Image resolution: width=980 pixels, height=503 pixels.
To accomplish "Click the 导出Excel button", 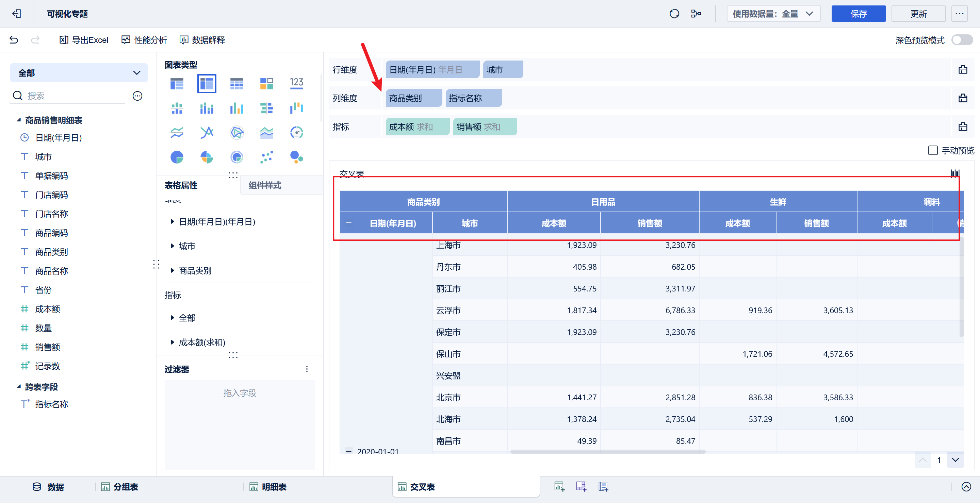I will [x=84, y=40].
